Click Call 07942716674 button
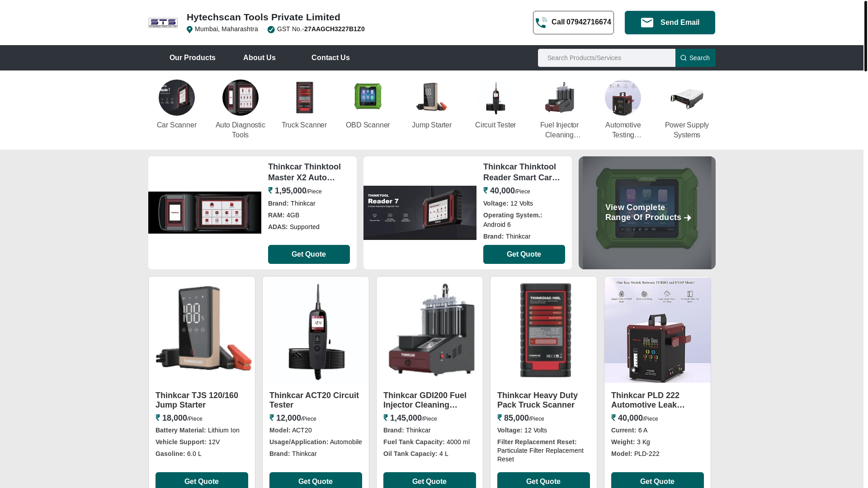 pos(573,23)
